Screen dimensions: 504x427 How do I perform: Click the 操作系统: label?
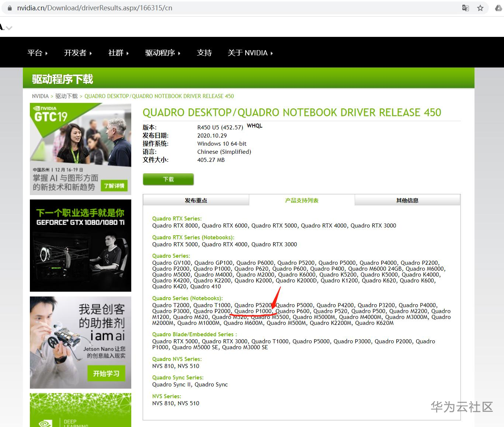156,144
